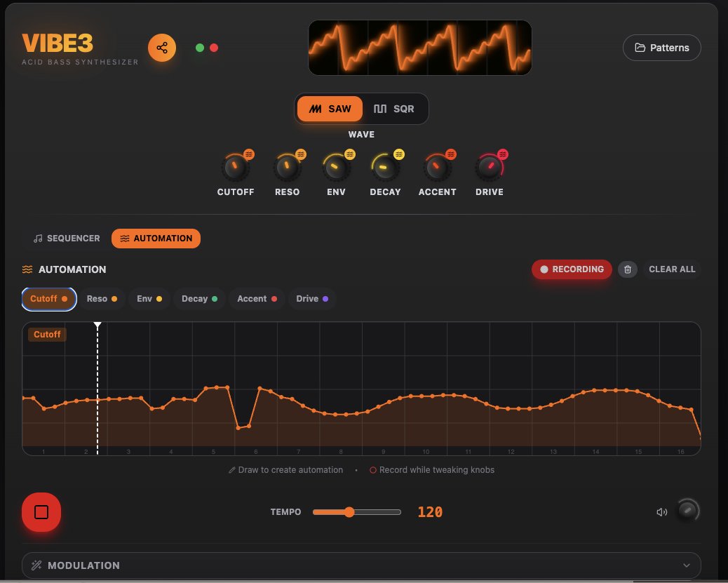The height and width of the screenshot is (583, 728).
Task: Click the DECAY knob
Action: [384, 167]
